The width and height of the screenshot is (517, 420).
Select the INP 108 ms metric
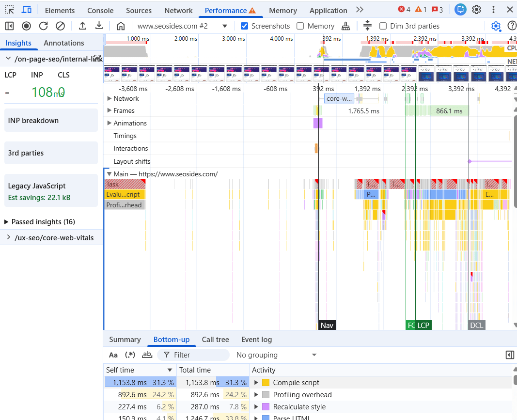pos(48,92)
